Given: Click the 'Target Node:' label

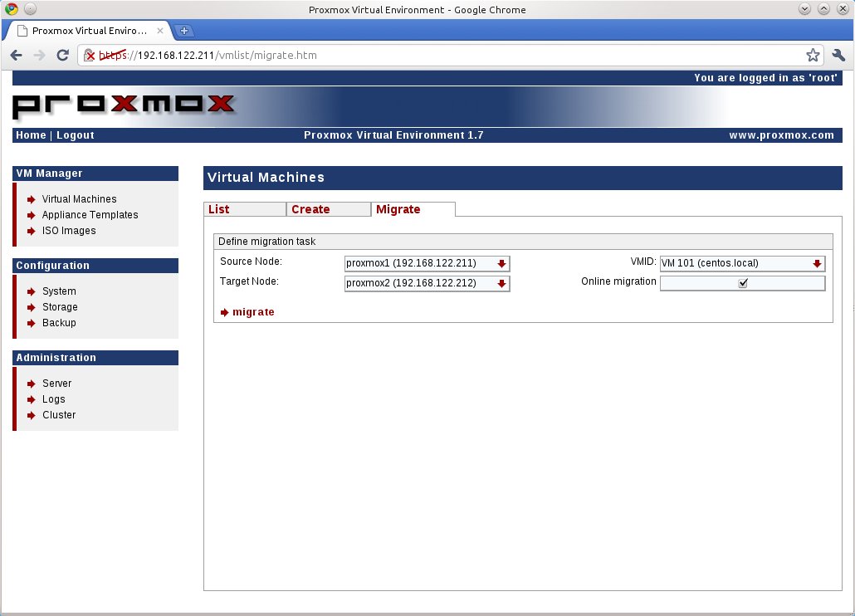Looking at the screenshot, I should coord(249,281).
